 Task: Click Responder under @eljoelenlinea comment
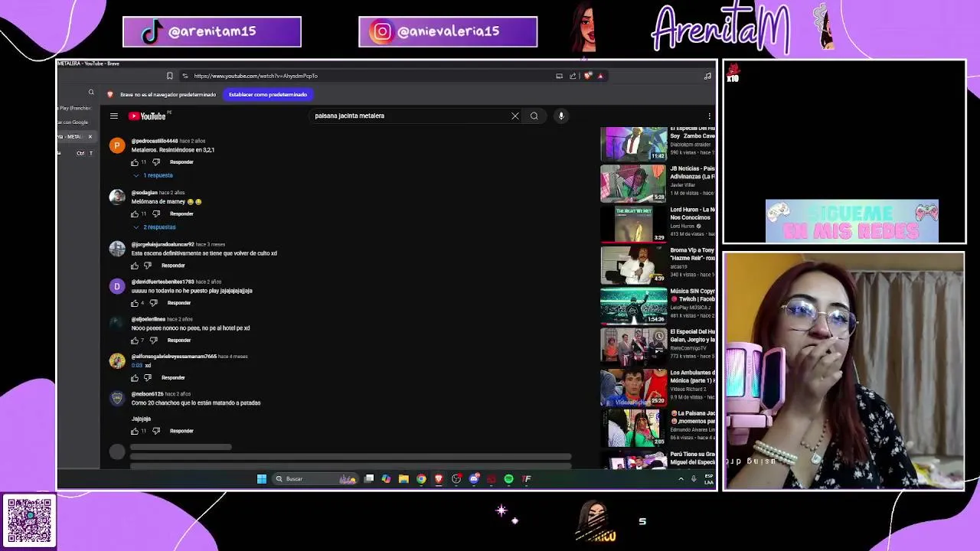[178, 340]
